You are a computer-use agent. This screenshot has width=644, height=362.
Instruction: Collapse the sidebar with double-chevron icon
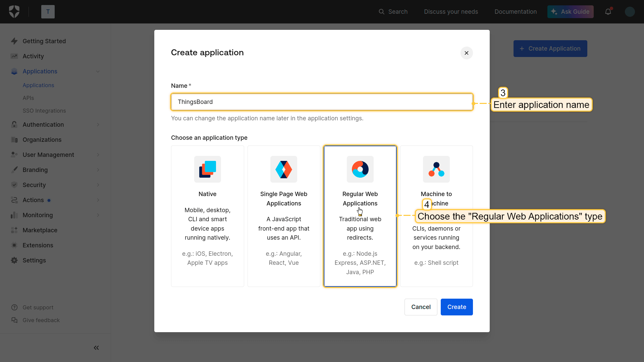(96, 348)
